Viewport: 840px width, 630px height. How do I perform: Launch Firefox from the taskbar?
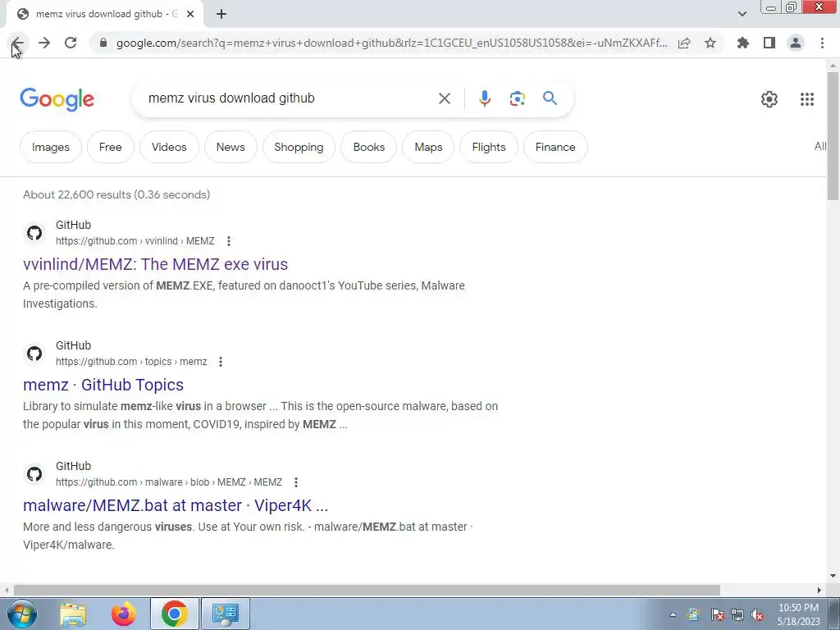pyautogui.click(x=123, y=614)
